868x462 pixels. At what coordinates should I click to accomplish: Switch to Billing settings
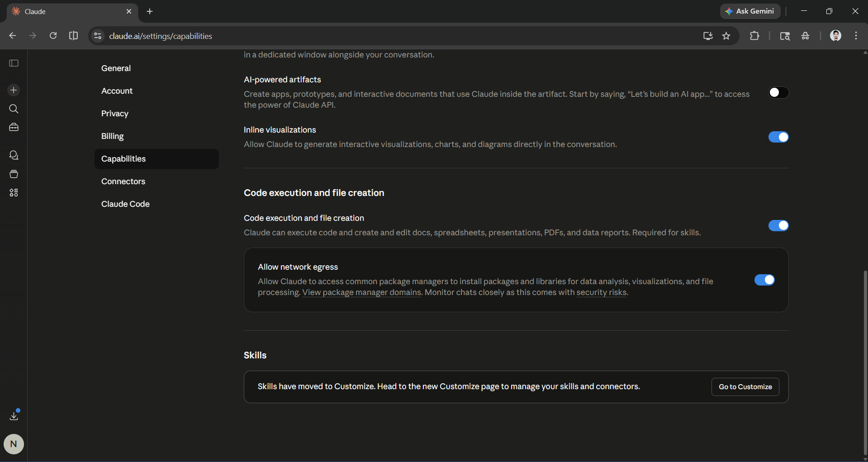click(x=157, y=136)
